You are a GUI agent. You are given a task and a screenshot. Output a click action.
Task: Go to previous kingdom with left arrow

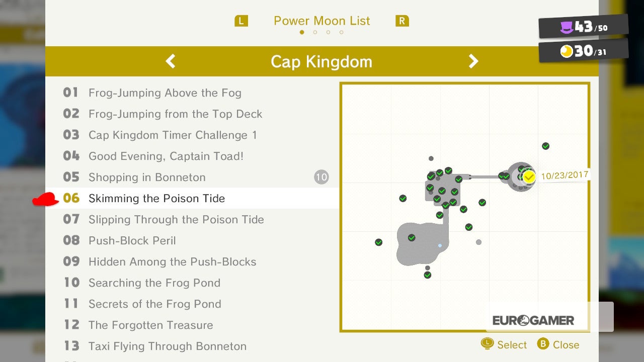(x=171, y=61)
